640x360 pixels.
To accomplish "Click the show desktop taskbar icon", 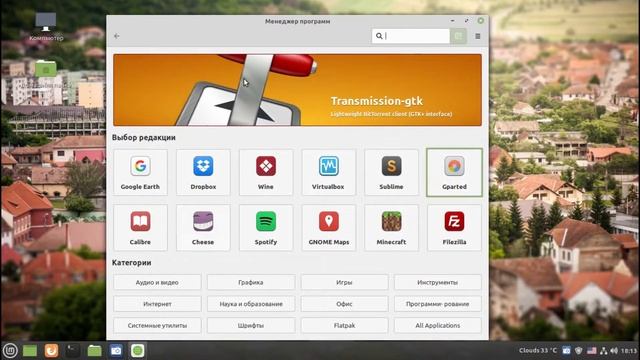I will pyautogui.click(x=30, y=351).
